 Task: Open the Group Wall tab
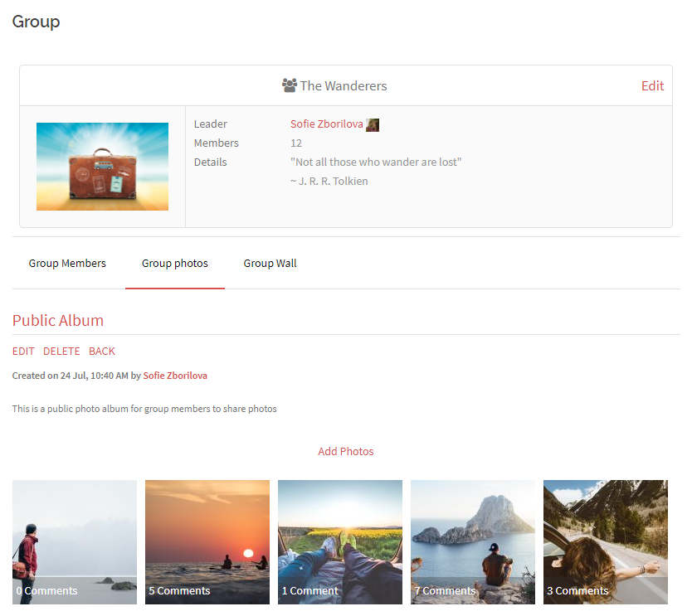pos(270,264)
